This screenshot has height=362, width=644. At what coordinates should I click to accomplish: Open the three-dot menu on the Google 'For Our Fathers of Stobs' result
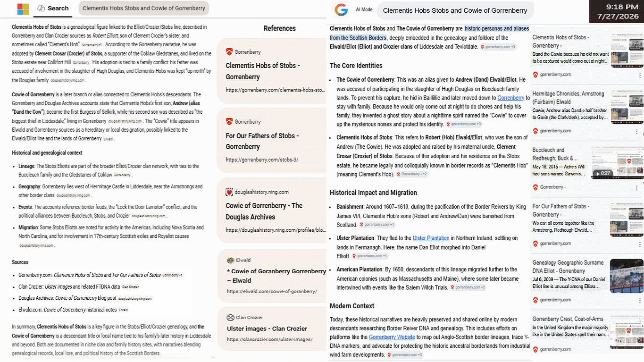640,244
